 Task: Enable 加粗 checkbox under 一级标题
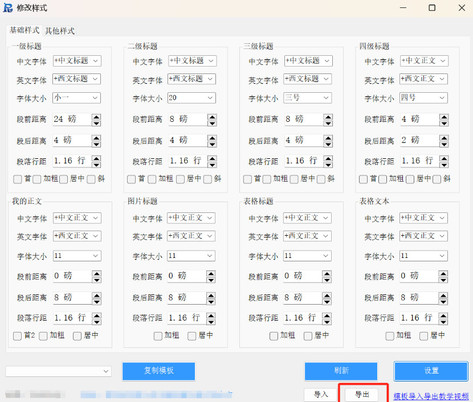tap(37, 179)
